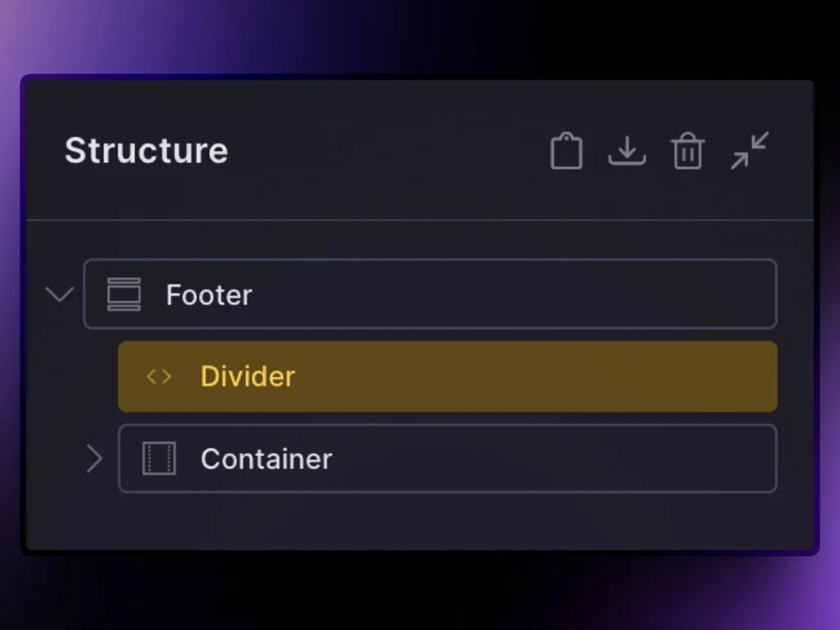Viewport: 840px width, 630px height.
Task: Click the Divider code brackets icon
Action: (158, 377)
